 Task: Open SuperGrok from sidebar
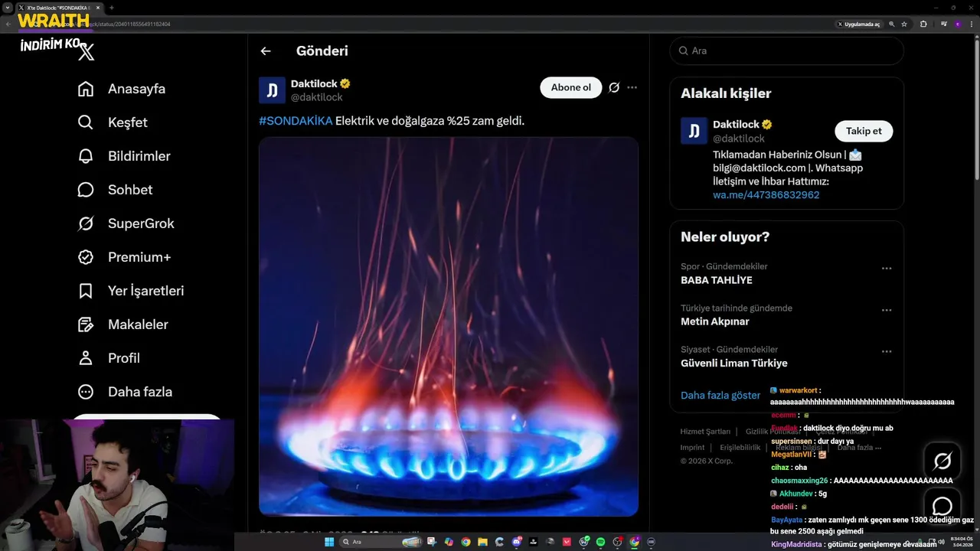[x=126, y=223]
